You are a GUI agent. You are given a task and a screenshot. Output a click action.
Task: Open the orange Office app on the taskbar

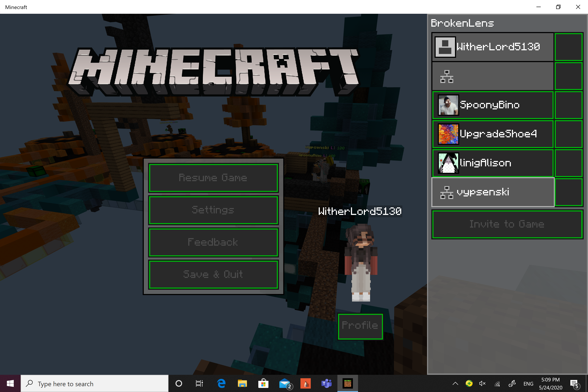pyautogui.click(x=306, y=383)
